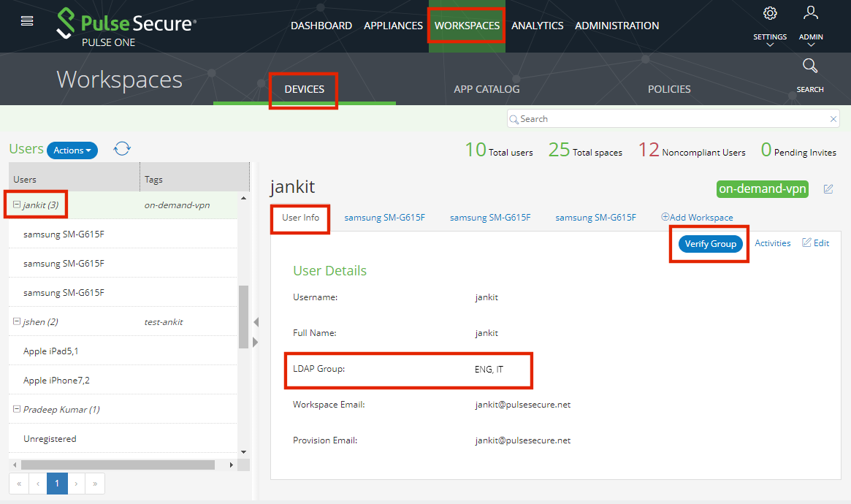Open the Activities link
Image resolution: width=851 pixels, height=504 pixels.
point(772,243)
